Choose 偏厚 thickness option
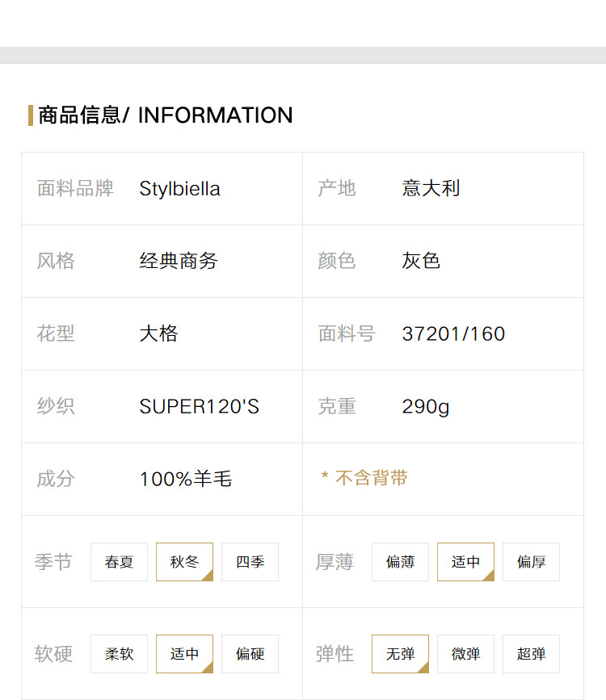The height and width of the screenshot is (700, 606). (x=531, y=562)
